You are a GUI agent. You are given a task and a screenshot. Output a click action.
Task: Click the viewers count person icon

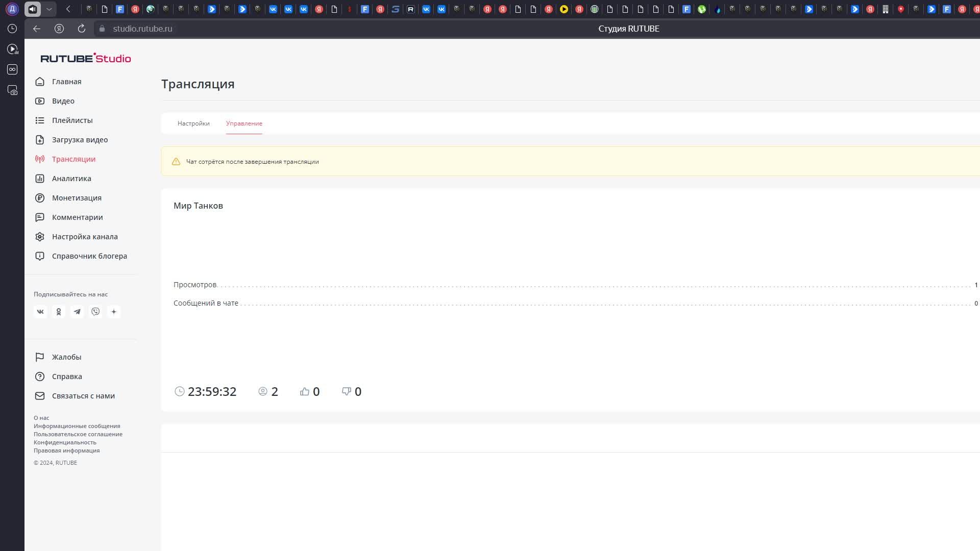tap(263, 391)
